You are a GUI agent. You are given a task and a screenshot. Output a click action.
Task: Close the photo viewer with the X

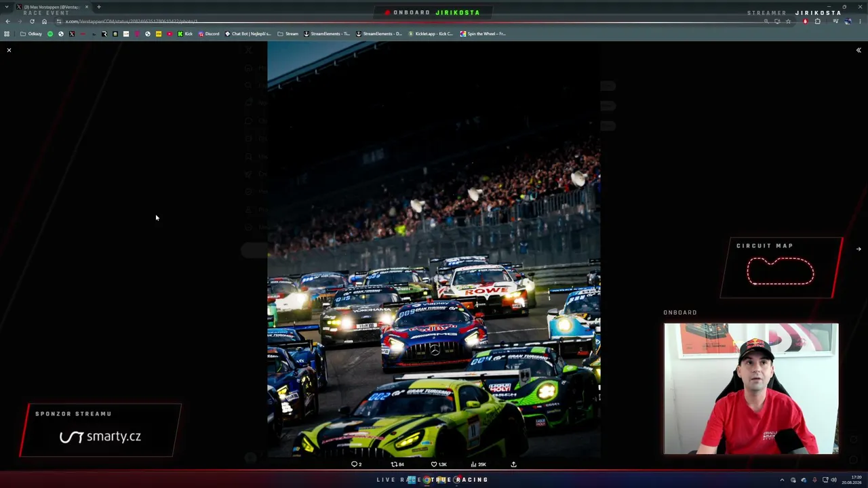9,50
